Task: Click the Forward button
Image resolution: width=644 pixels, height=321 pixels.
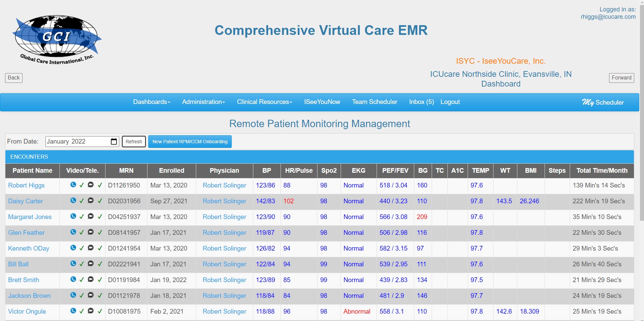Action: [x=621, y=78]
